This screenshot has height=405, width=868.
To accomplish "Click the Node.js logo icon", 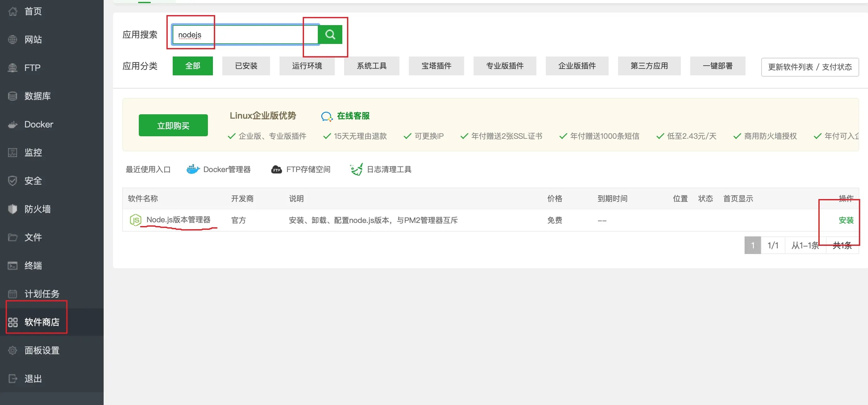I will [x=135, y=220].
